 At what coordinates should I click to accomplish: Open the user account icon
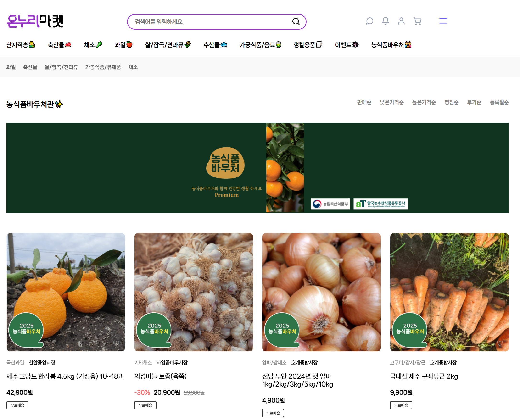401,21
